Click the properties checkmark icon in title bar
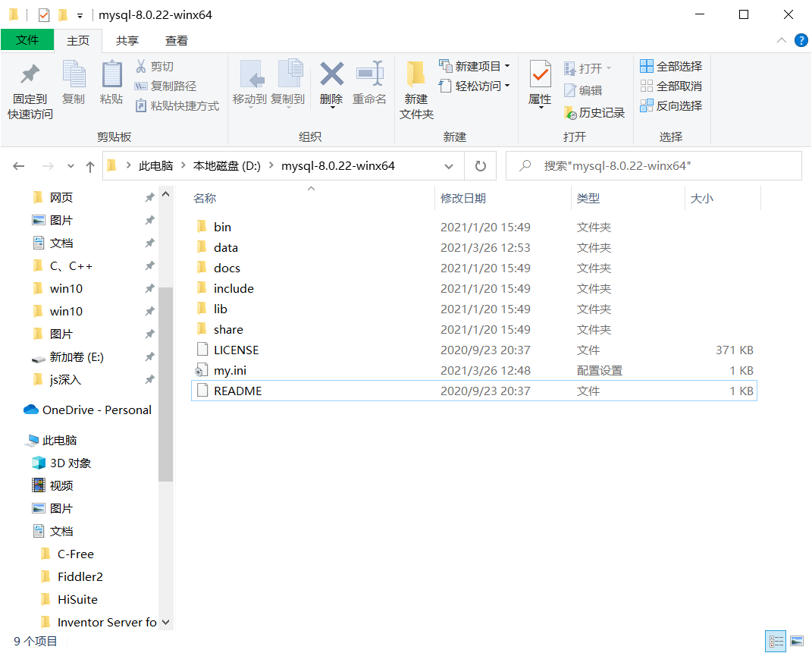The height and width of the screenshot is (653, 812). [x=44, y=15]
